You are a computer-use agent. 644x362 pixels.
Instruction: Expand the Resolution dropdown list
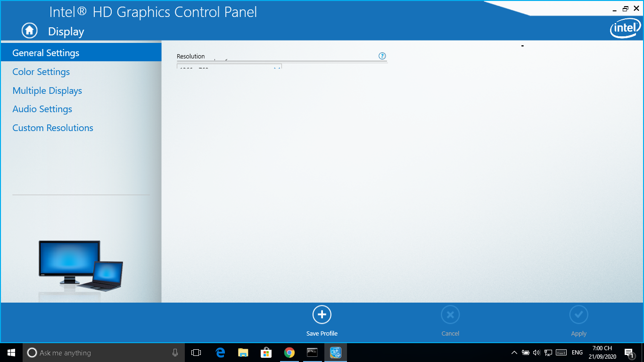pyautogui.click(x=229, y=67)
